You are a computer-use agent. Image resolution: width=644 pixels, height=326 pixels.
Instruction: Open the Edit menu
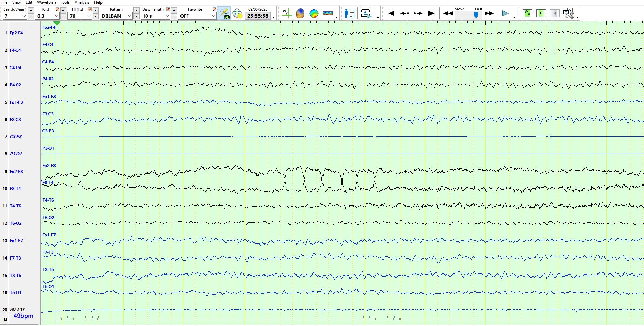[29, 2]
